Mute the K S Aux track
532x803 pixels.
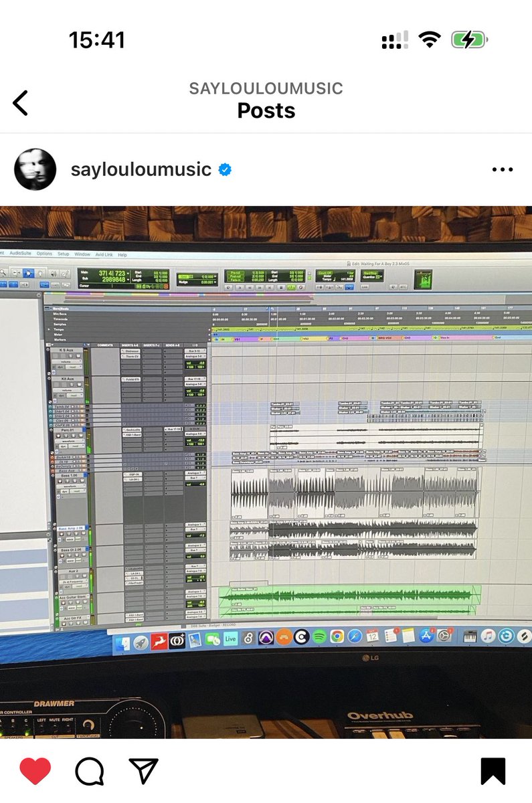(78, 356)
